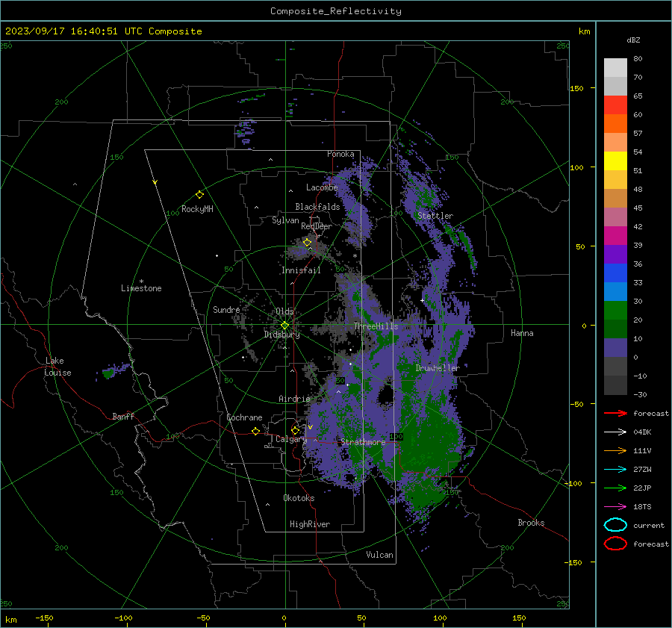Screen dimensions: 672x628
Task: Click the Brooks town label
Action: point(531,523)
